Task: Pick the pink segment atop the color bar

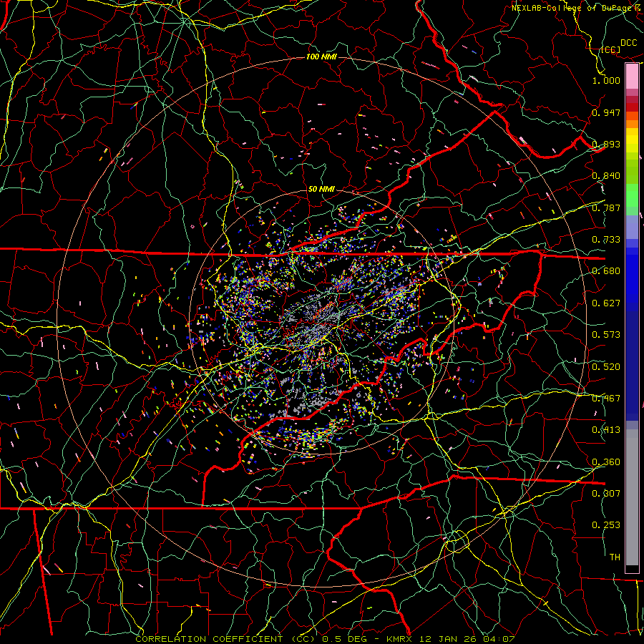Action: tap(632, 76)
